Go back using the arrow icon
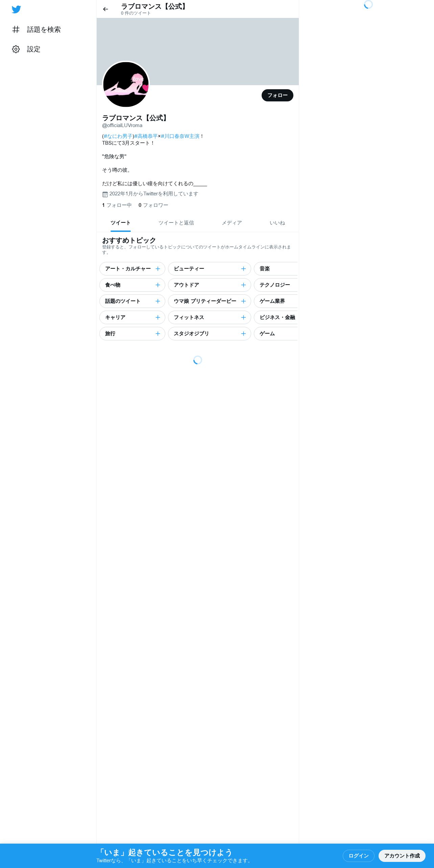 tap(105, 9)
